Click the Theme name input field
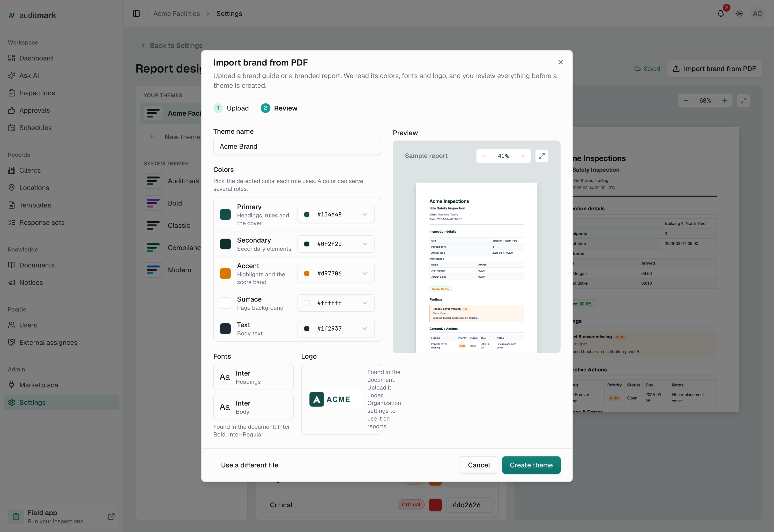Viewport: 774px width, 532px height. [x=297, y=146]
